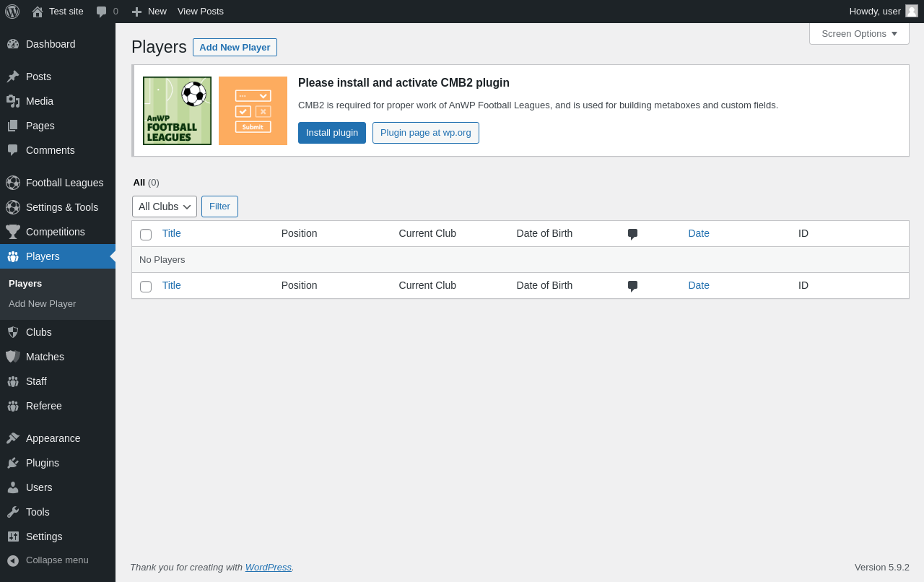Click the No Players table message
The width and height of the screenshot is (924, 582).
(x=162, y=259)
